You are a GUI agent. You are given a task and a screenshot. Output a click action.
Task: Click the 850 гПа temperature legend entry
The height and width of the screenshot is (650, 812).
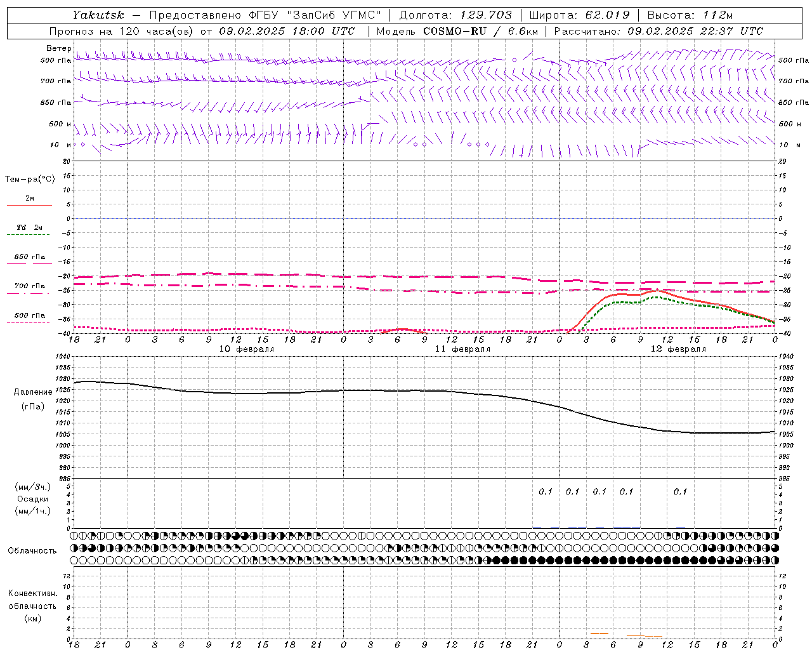pyautogui.click(x=30, y=257)
